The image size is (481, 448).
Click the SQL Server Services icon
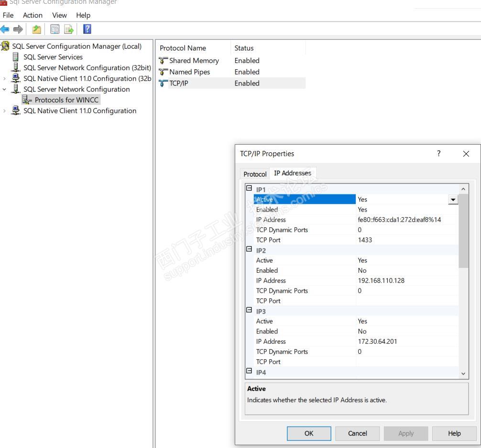coord(16,57)
